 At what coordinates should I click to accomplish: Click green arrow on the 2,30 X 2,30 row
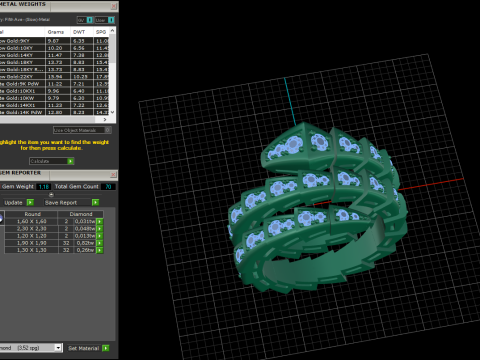pyautogui.click(x=100, y=229)
